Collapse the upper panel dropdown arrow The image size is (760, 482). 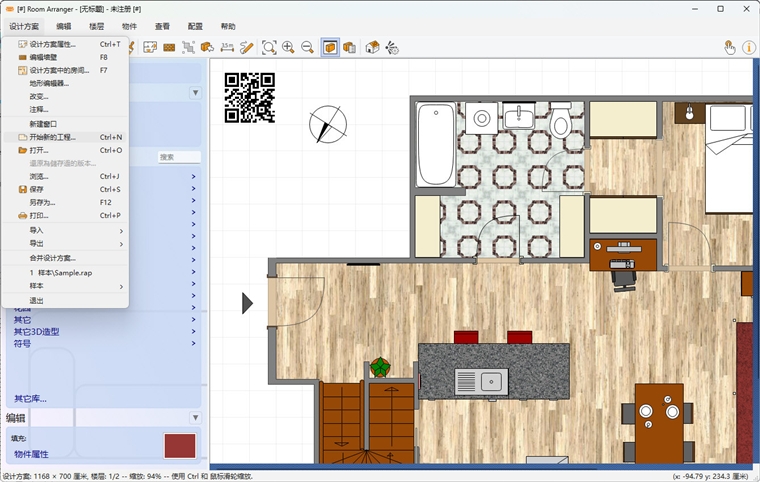tap(195, 93)
